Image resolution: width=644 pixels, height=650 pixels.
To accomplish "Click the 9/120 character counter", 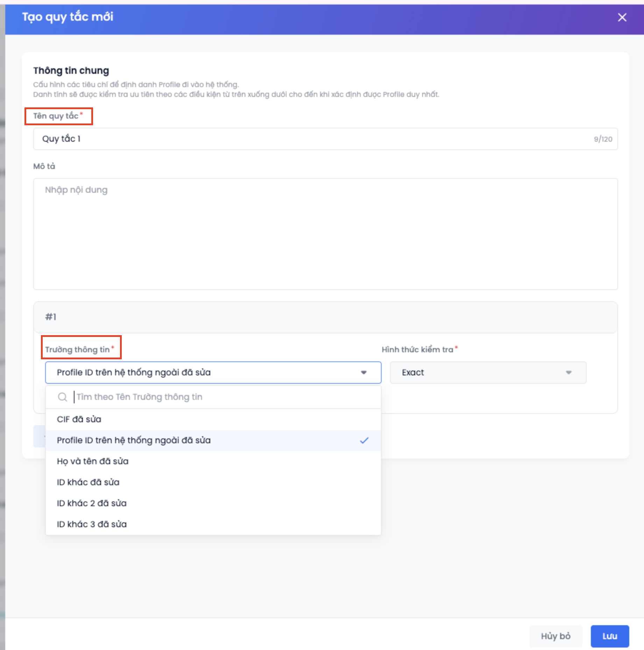I will tap(603, 139).
